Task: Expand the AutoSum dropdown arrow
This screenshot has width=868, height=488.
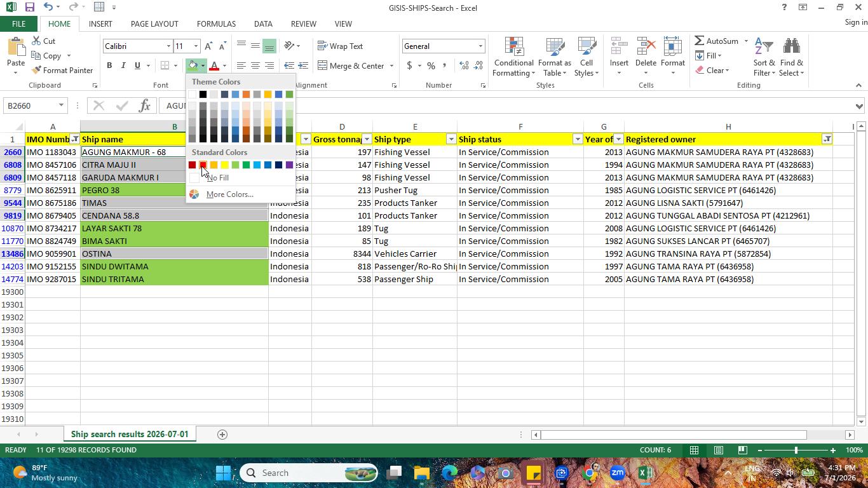Action: click(746, 41)
